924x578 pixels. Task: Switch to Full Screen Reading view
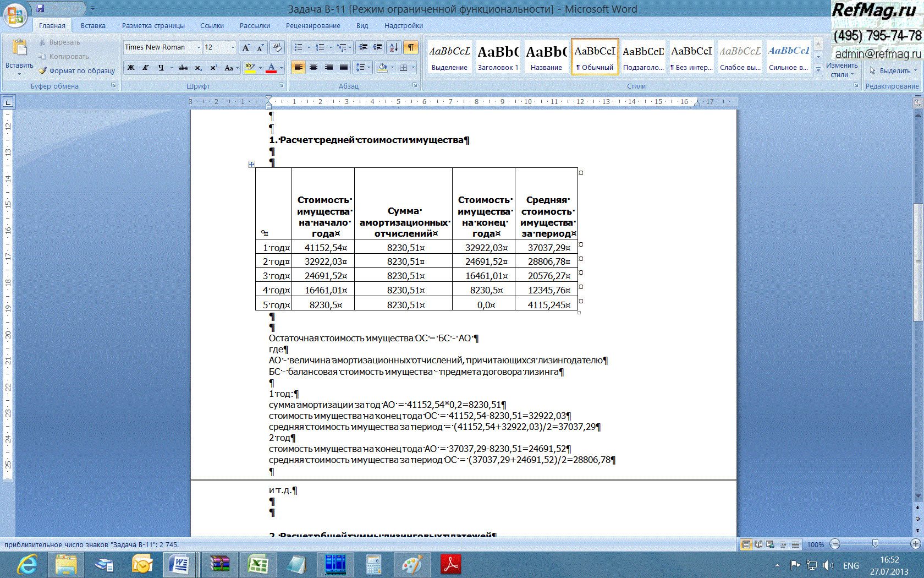point(758,544)
